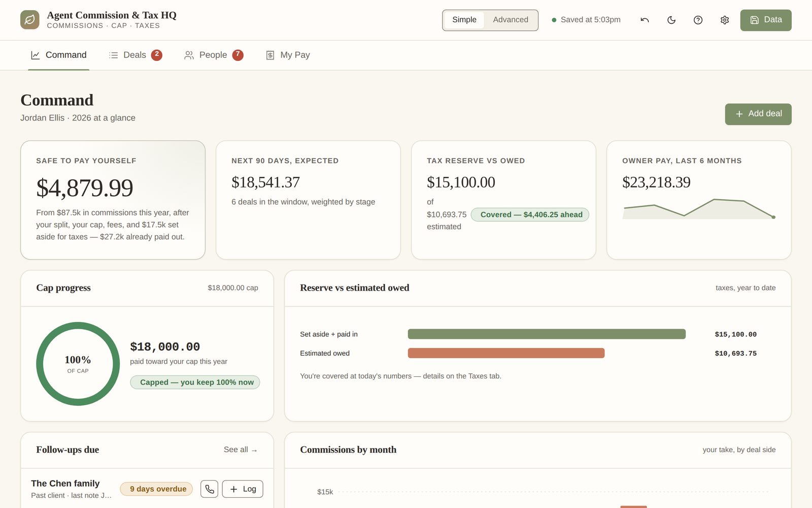
Task: Switch to Advanced mode
Action: (511, 20)
